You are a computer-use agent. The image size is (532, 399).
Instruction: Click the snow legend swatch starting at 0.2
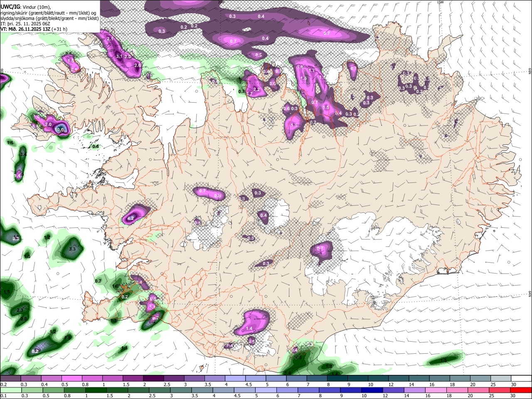[x=10, y=379]
